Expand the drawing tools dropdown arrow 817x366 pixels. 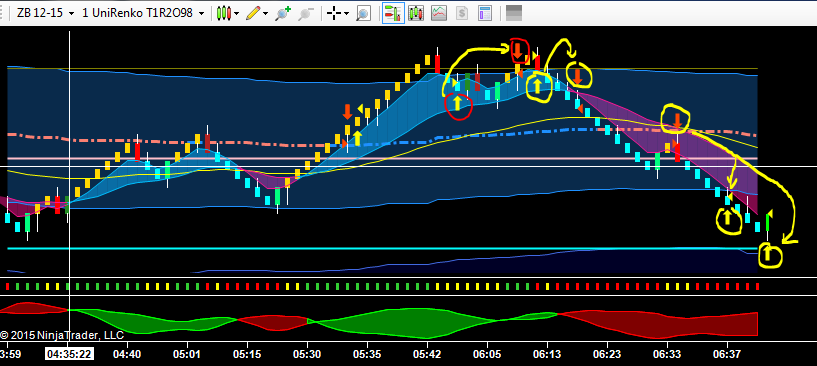tap(266, 14)
